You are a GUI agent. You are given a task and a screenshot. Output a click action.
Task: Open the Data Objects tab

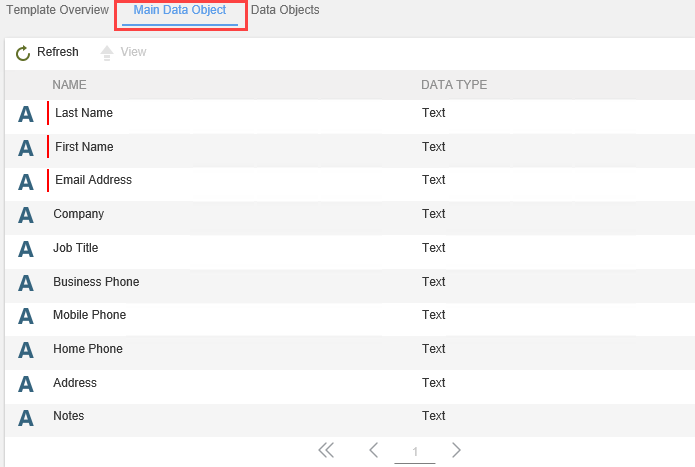(285, 10)
